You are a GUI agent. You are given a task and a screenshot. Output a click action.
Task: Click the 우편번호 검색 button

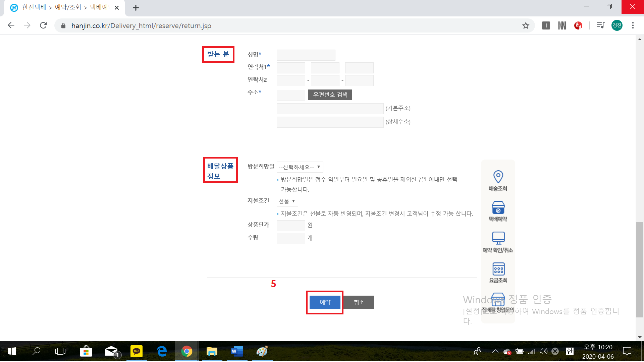point(330,95)
